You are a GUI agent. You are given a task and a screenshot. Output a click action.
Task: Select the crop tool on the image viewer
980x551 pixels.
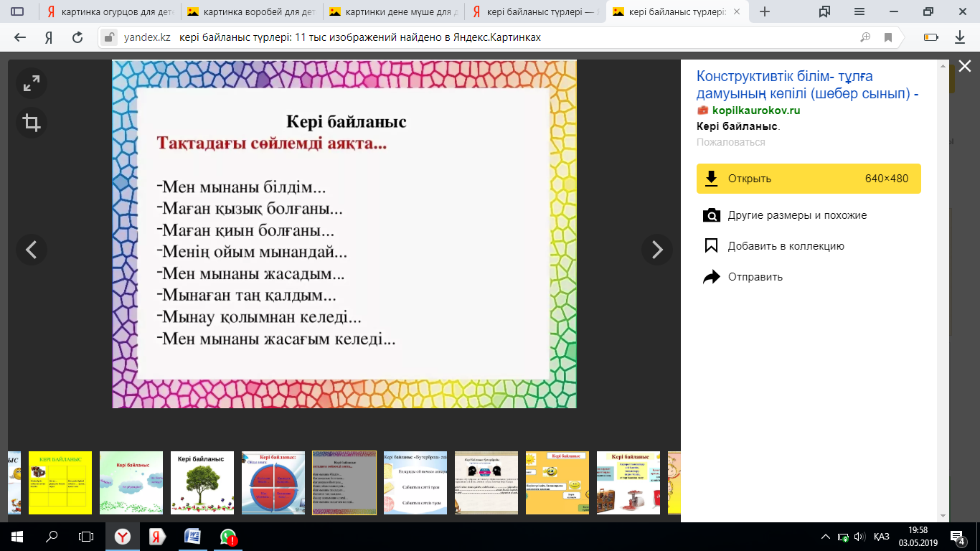coord(30,122)
